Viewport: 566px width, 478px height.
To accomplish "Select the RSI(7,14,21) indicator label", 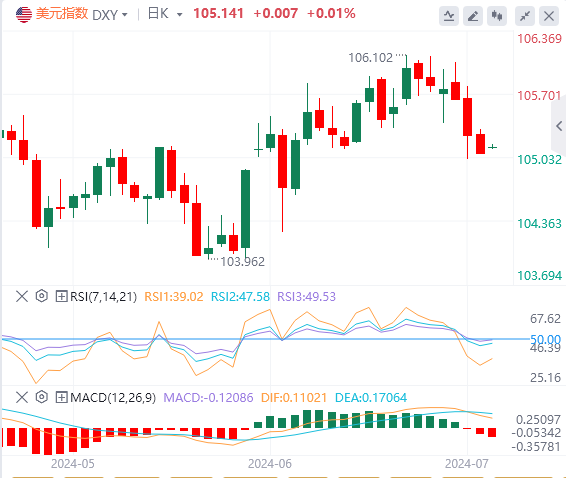I will [x=104, y=297].
